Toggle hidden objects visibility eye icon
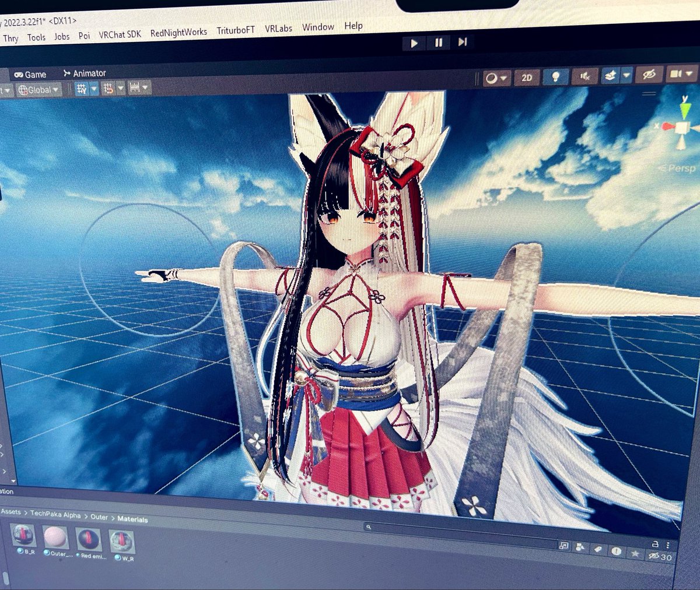Screen dimensions: 700x590 click(649, 75)
